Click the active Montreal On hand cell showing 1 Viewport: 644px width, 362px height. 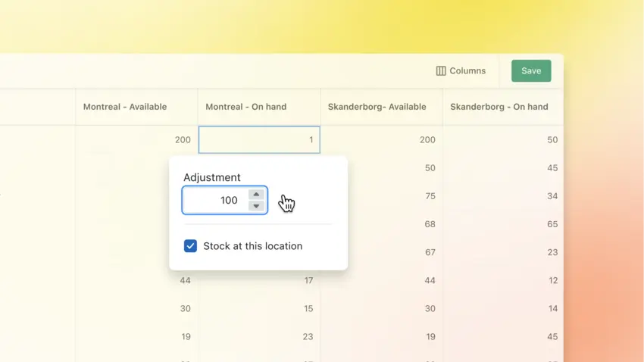pyautogui.click(x=259, y=140)
